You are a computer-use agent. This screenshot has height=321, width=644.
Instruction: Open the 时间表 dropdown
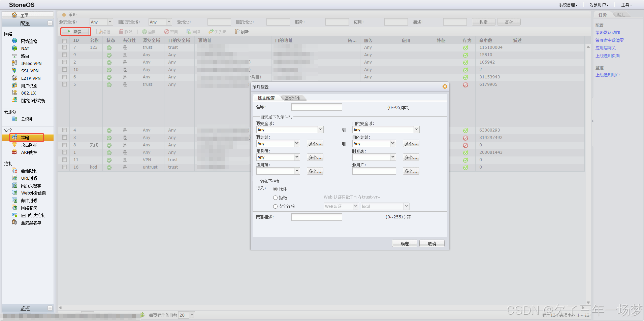coord(393,157)
